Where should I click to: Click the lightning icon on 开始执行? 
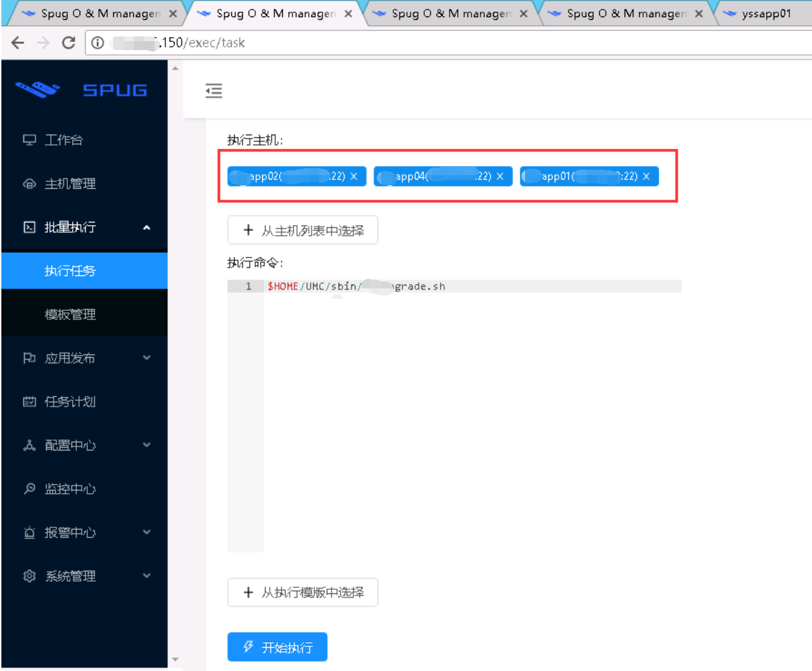248,647
